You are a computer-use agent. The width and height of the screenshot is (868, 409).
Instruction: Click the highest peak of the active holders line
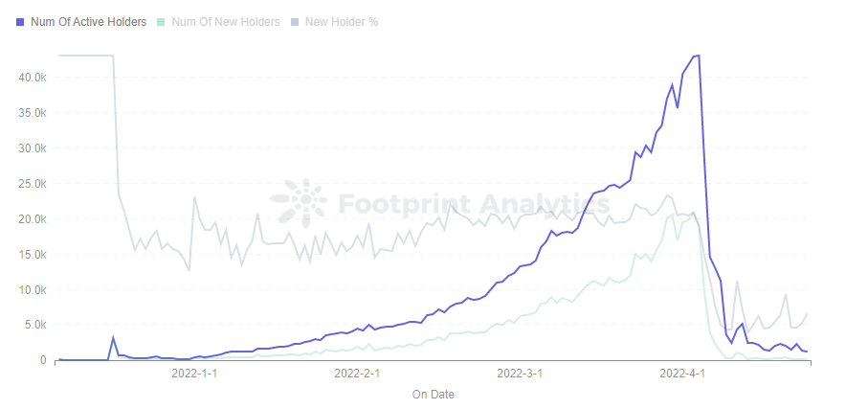click(x=698, y=56)
